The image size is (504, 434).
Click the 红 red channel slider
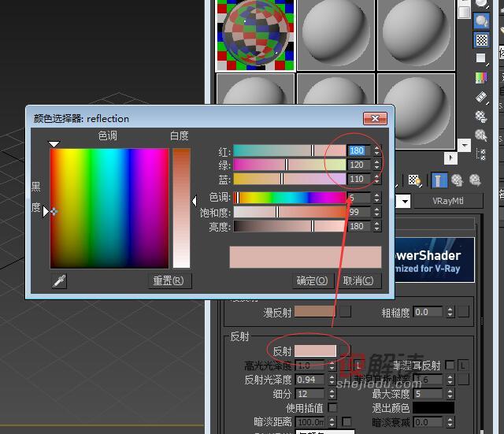pos(290,150)
